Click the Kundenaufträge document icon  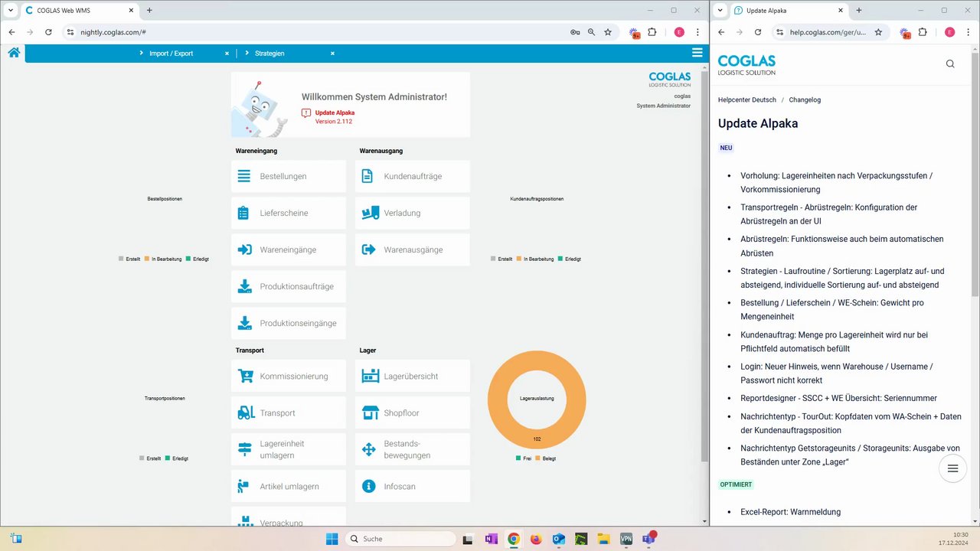[x=367, y=176]
